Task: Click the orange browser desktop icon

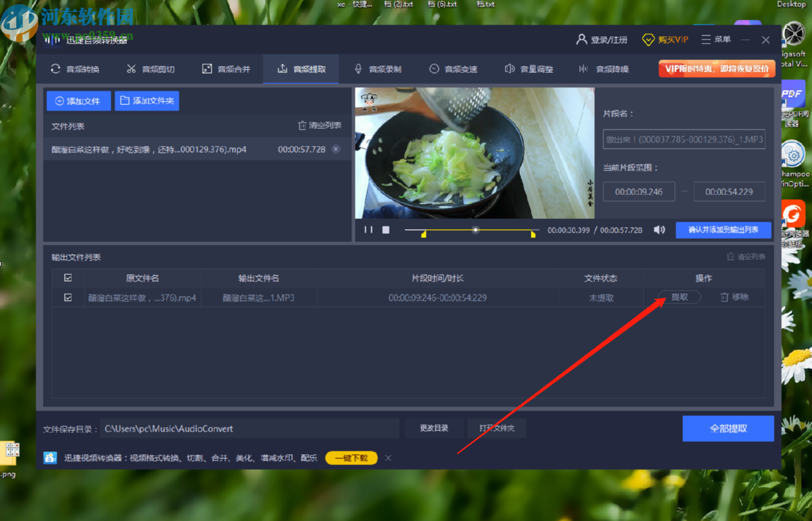Action: (794, 224)
